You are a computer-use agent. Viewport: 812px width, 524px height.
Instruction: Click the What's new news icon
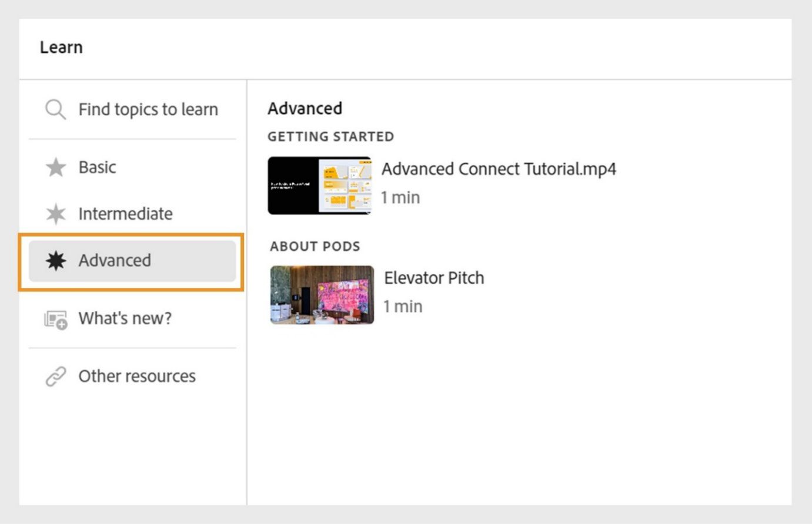56,319
